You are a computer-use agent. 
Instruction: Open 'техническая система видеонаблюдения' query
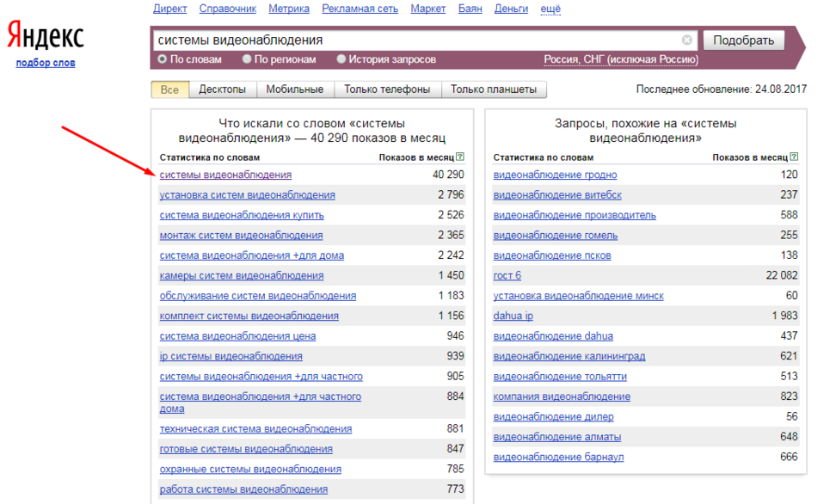click(256, 429)
